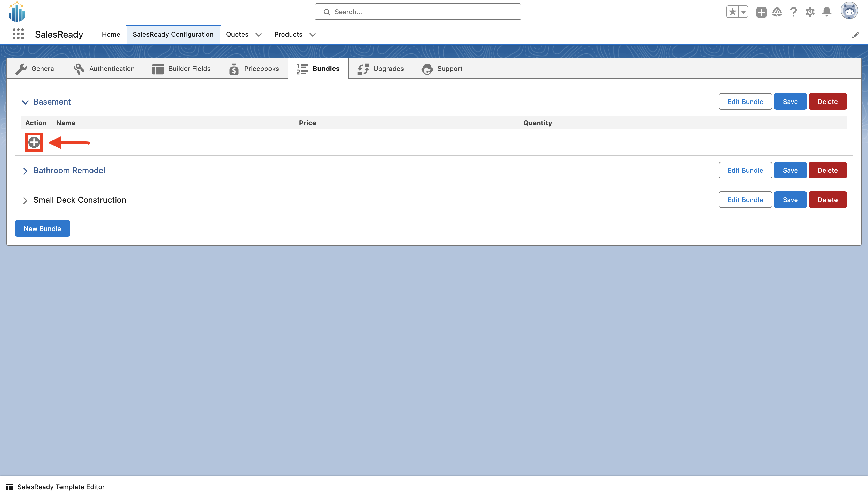Click the New Bundle button
Screen dimensions: 868x497
[42, 228]
